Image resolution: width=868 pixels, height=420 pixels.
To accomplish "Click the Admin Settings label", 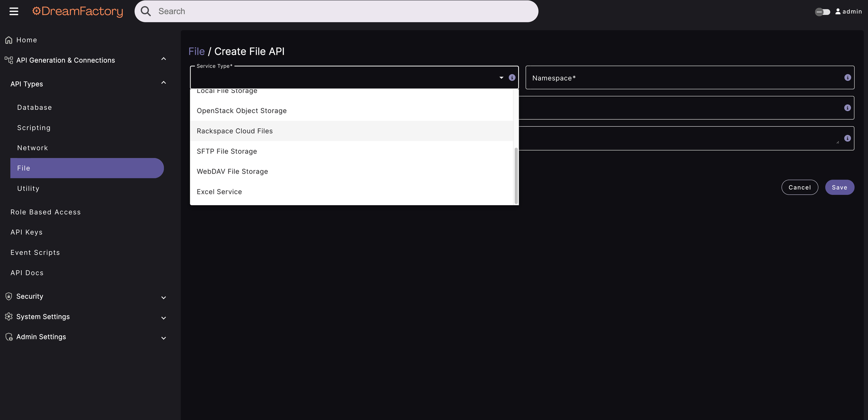I will click(x=41, y=337).
